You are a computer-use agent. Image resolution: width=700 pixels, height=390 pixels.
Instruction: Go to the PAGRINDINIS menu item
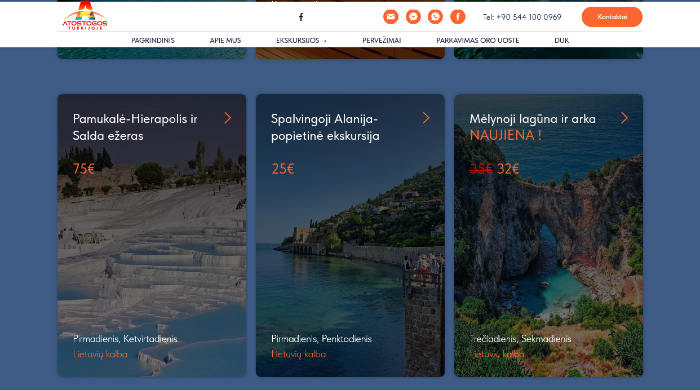click(153, 40)
